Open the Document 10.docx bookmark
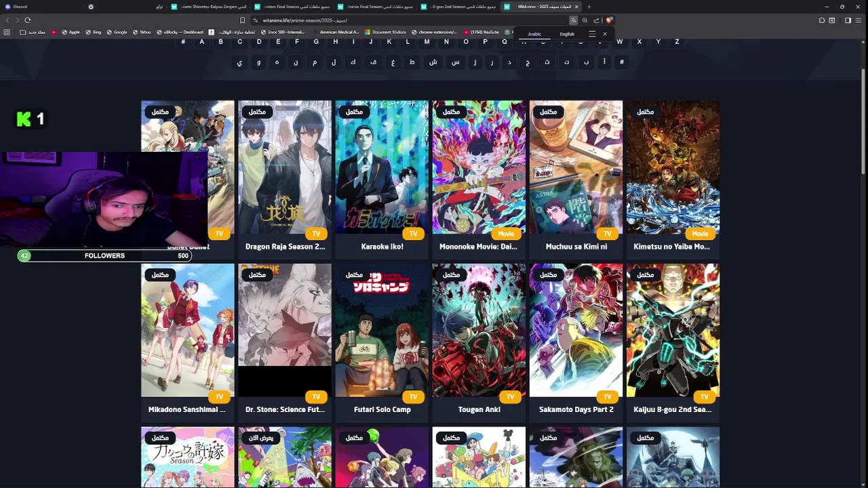Image resolution: width=868 pixels, height=488 pixels. (x=387, y=32)
